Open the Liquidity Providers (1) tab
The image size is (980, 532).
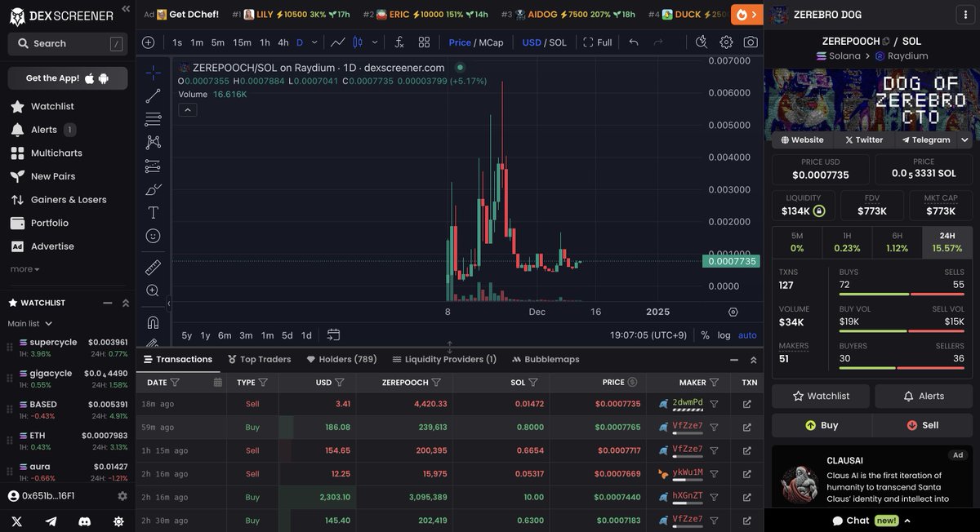444,359
